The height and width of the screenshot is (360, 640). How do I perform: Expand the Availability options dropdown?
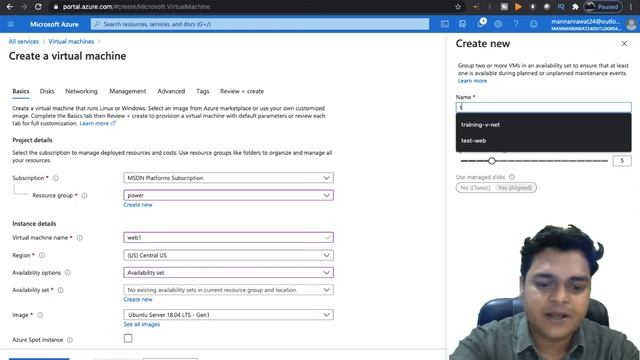click(x=228, y=273)
